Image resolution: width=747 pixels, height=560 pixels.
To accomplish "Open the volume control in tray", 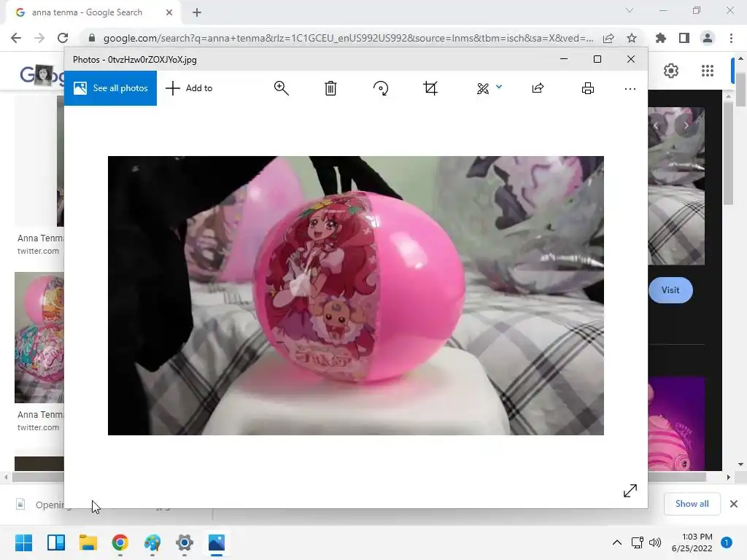I will (x=655, y=542).
